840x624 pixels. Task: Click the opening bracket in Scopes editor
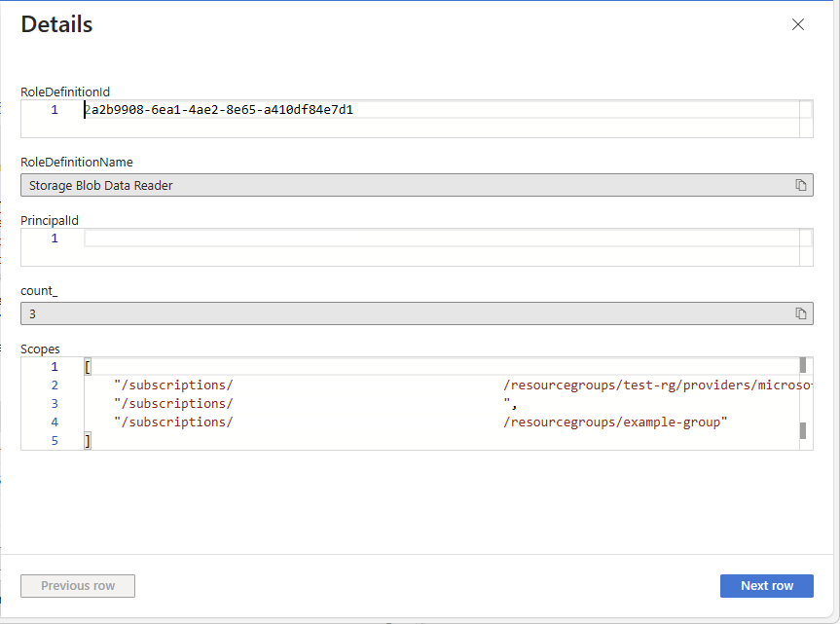[x=88, y=367]
